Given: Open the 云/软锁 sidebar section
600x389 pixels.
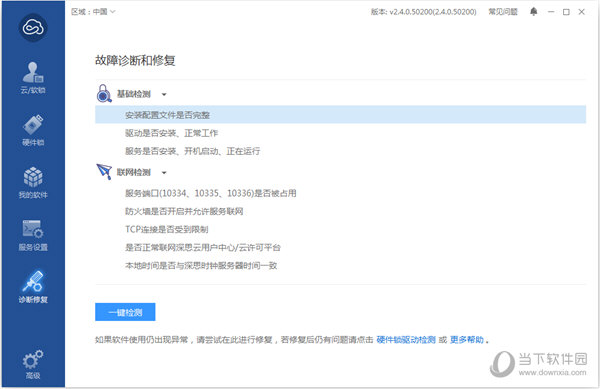Looking at the screenshot, I should 33,78.
